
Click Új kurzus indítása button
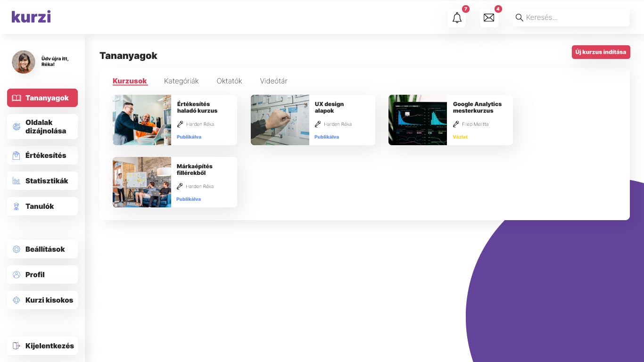tap(601, 52)
